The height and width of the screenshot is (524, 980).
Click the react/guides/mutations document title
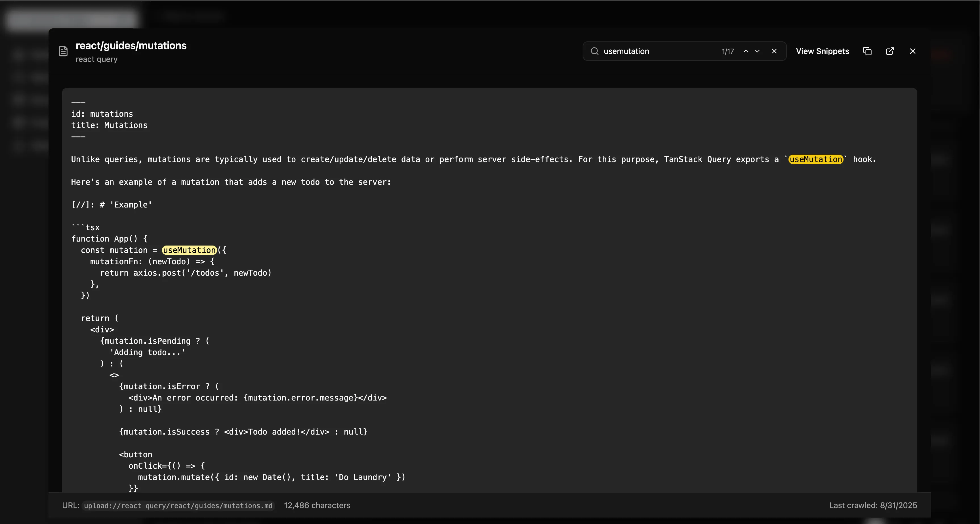(x=131, y=45)
